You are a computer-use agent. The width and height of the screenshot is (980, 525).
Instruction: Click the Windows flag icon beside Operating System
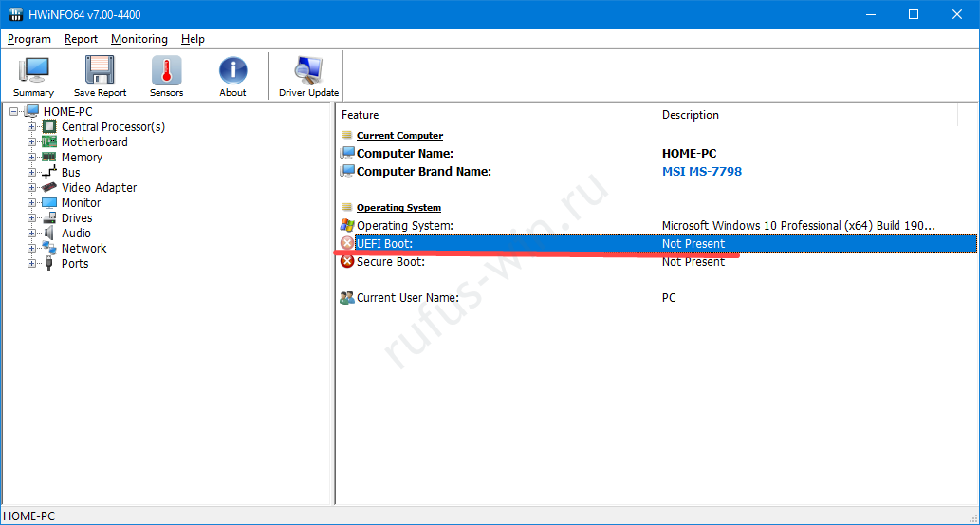(x=347, y=225)
